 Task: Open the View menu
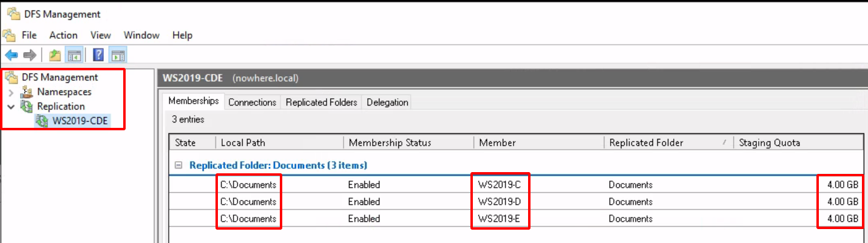(x=101, y=35)
